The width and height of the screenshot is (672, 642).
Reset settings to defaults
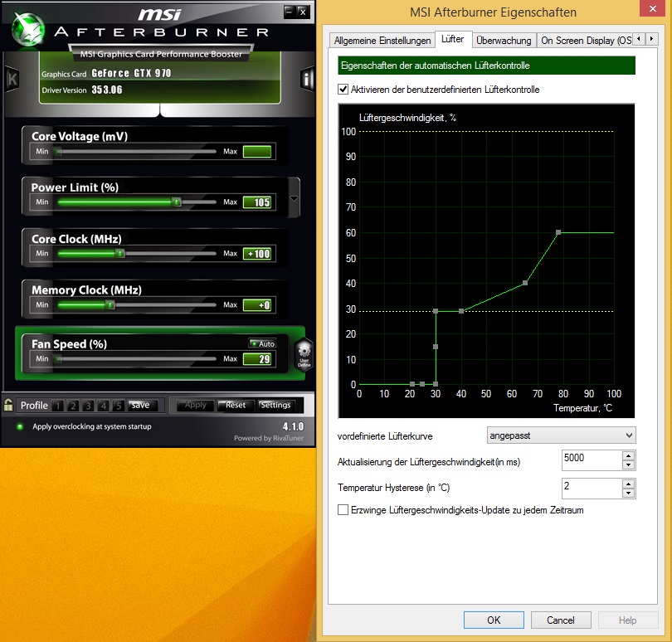coord(236,405)
